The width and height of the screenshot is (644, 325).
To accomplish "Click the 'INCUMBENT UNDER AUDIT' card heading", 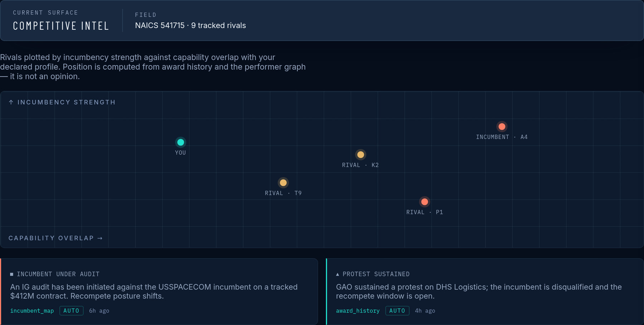I will [x=58, y=274].
